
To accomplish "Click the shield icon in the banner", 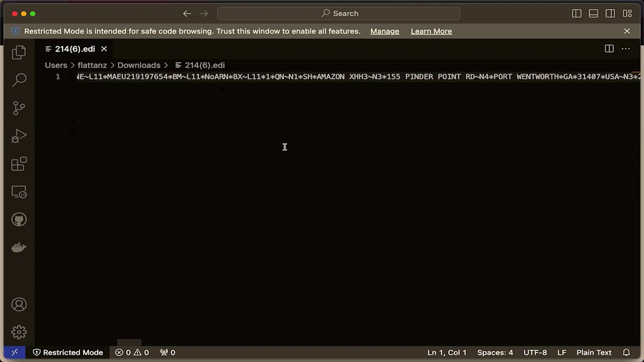I will pyautogui.click(x=16, y=31).
